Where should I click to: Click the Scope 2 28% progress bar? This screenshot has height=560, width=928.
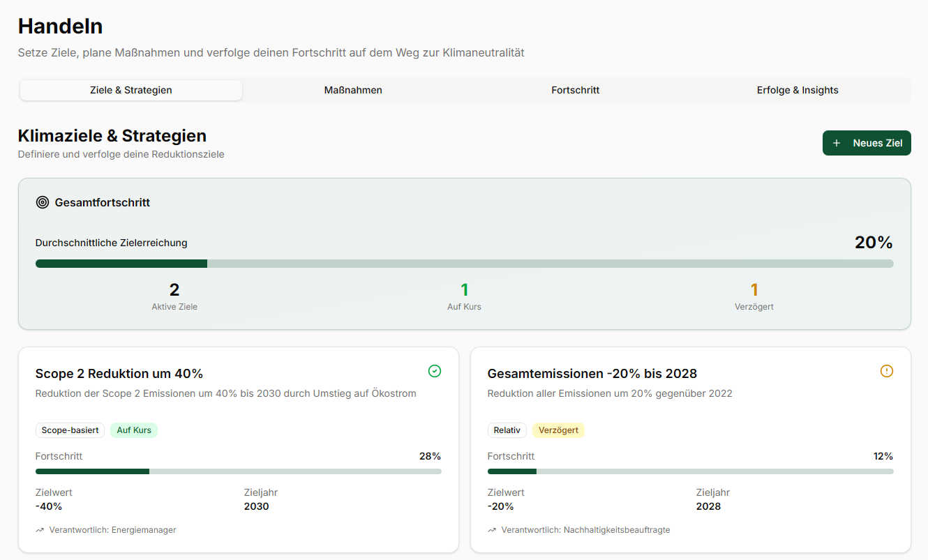click(238, 471)
